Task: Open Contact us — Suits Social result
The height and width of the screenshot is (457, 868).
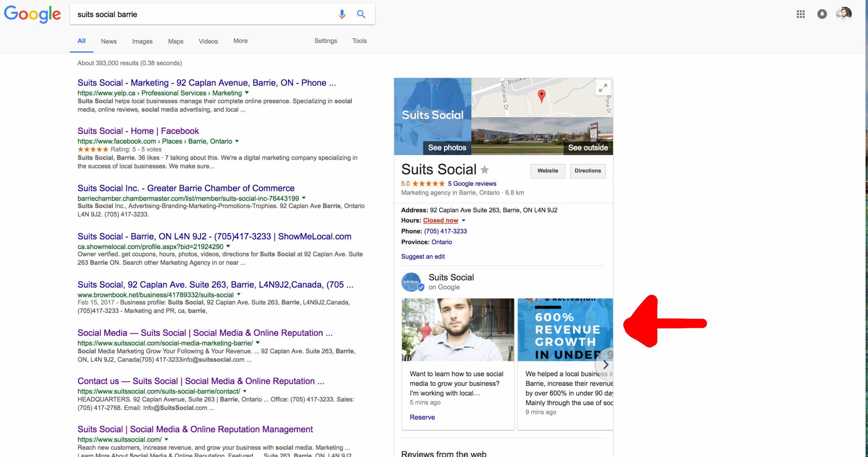Action: pyautogui.click(x=201, y=381)
